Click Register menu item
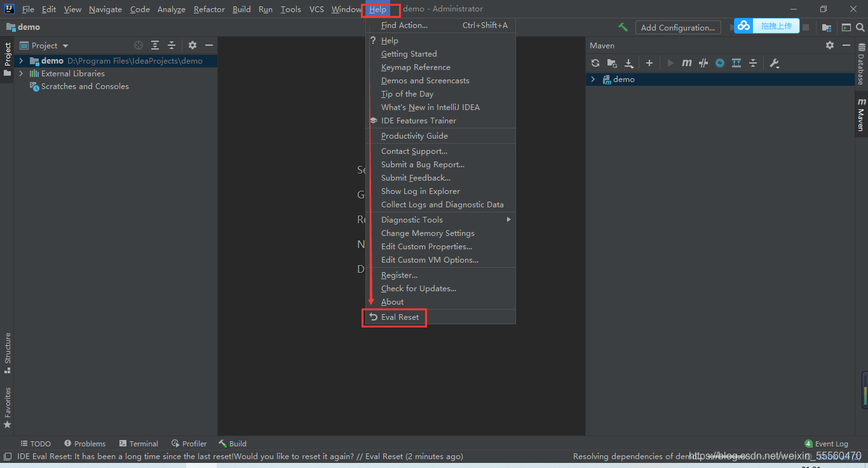This screenshot has height=468, width=868. [x=440, y=275]
